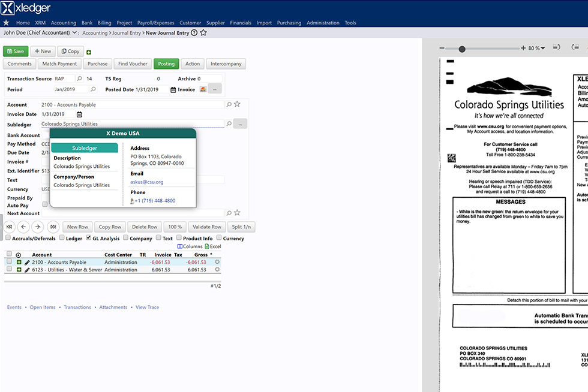This screenshot has height=392, width=588.
Task: Bookmark New Journal Entry with the star
Action: pos(203,32)
